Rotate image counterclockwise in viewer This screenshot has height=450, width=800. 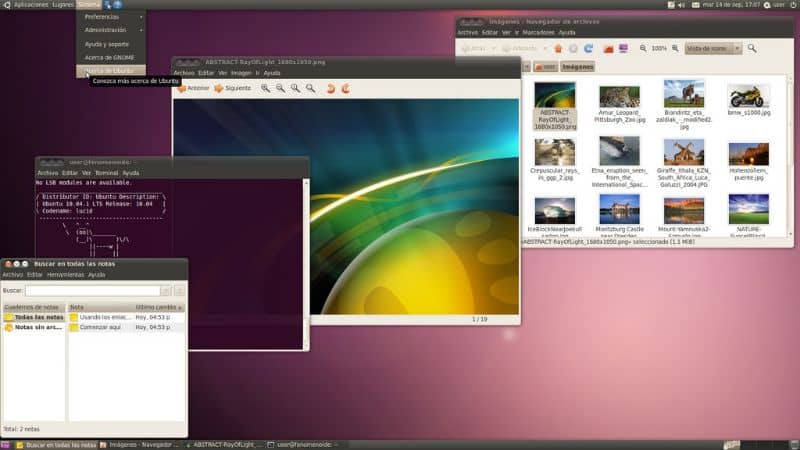(331, 88)
